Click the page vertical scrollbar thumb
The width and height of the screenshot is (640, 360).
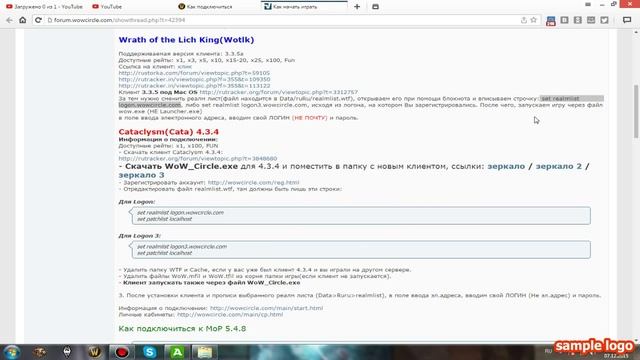point(636,111)
